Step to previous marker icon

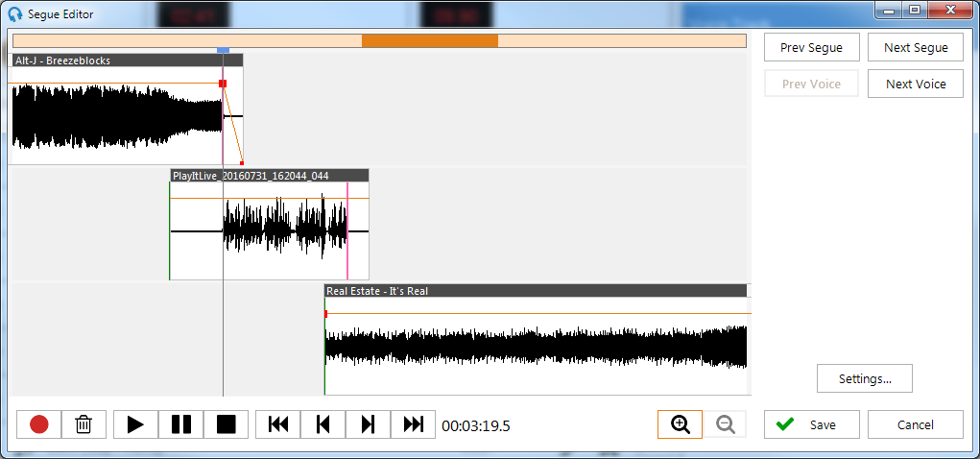pos(323,424)
